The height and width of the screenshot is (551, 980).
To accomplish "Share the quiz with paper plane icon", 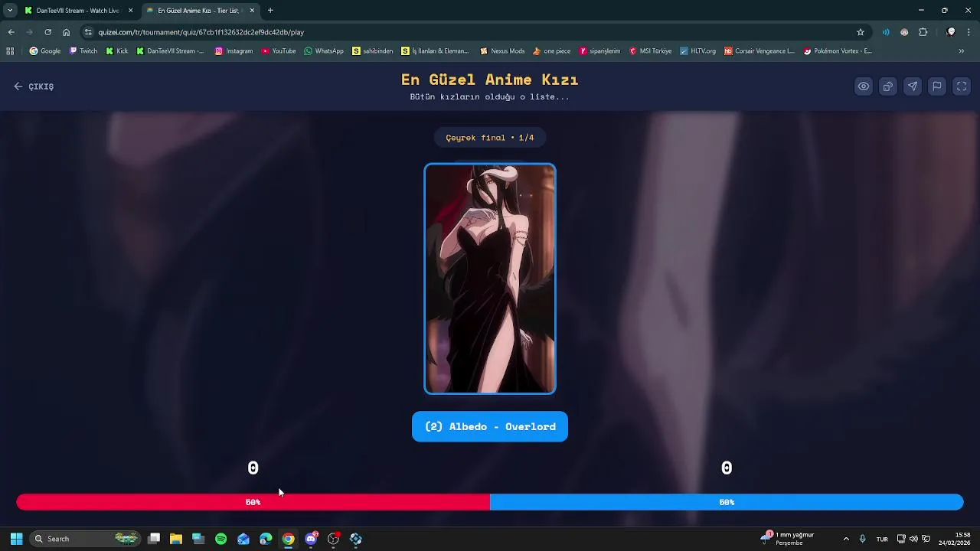I will tap(913, 86).
